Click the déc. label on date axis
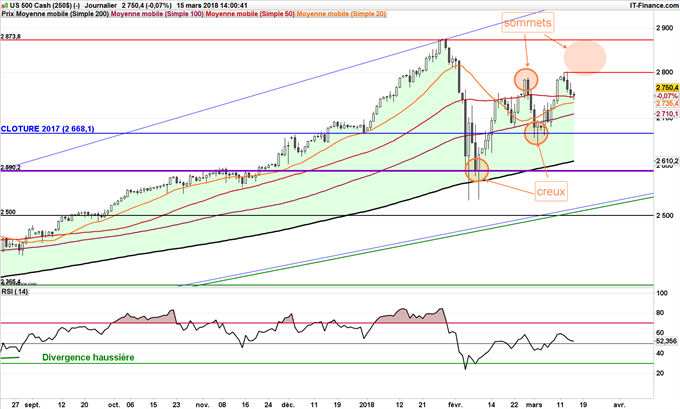Screen dimensions: 680x409 [288, 405]
